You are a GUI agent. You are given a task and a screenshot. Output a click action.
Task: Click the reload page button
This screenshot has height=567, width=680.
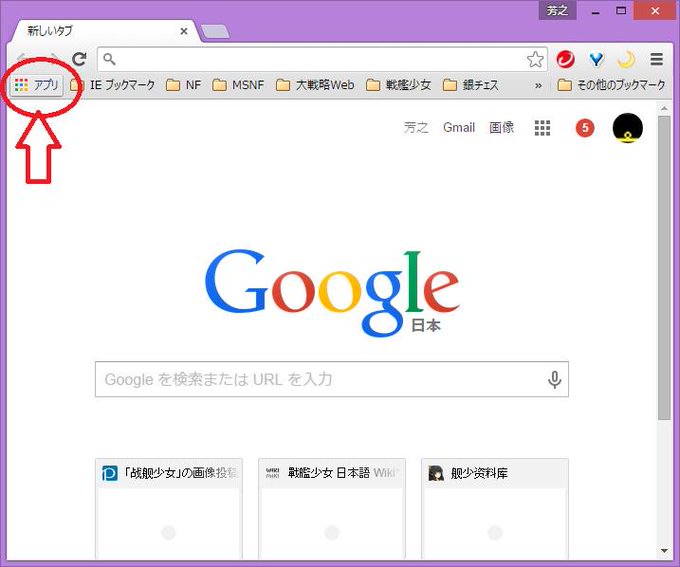[x=79, y=59]
